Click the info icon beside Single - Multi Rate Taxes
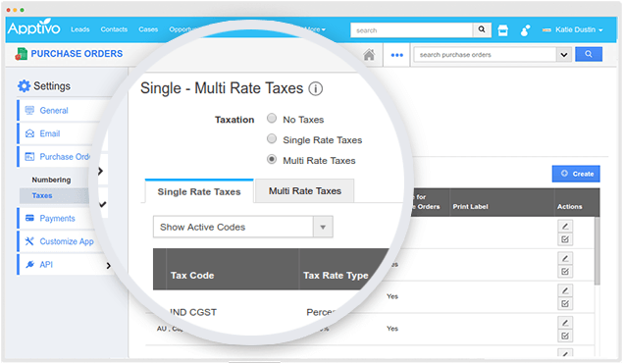Viewport: 623px width, 364px height. (316, 88)
